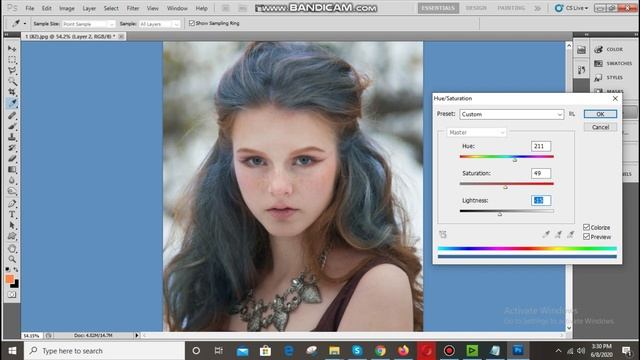The width and height of the screenshot is (640, 360).
Task: Select the Eraser tool
Action: tap(12, 158)
